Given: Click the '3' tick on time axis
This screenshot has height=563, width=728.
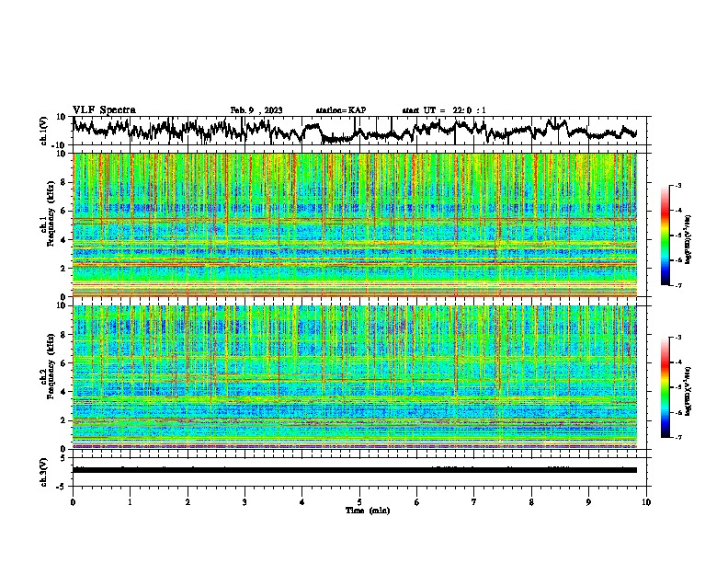Looking at the screenshot, I should point(245,502).
